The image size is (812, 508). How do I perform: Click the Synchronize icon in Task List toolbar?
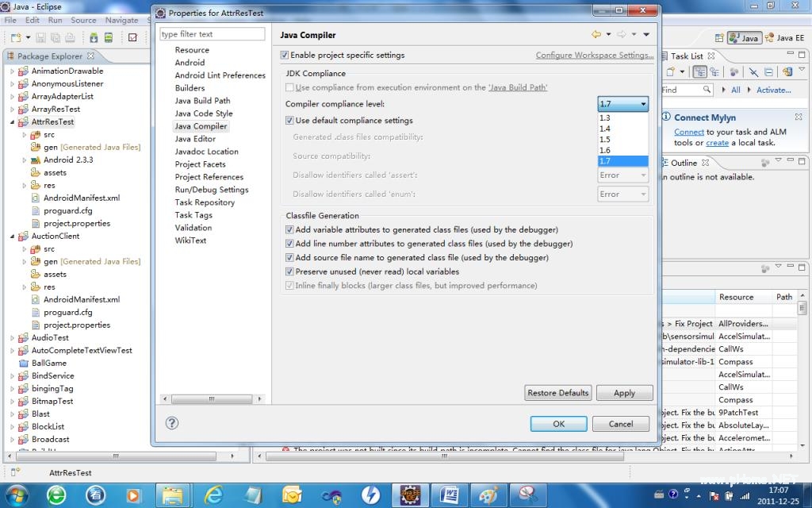pos(787,72)
